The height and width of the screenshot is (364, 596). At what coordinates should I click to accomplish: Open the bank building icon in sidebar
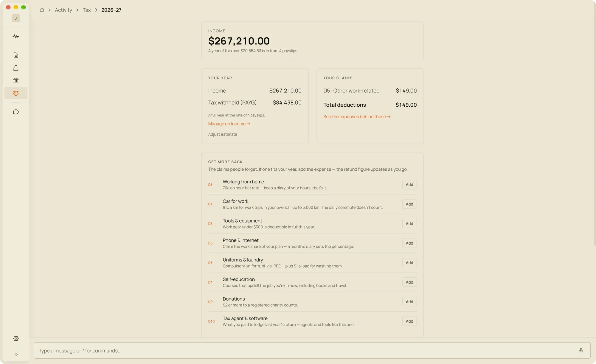tap(16, 80)
